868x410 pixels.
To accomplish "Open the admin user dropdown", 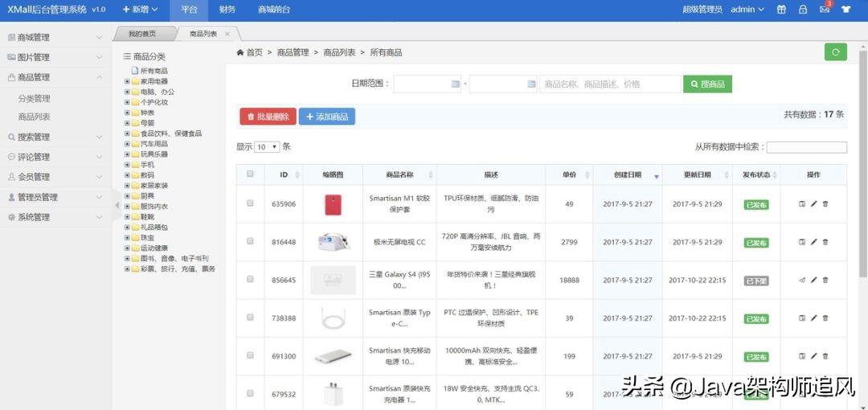I will coord(747,10).
